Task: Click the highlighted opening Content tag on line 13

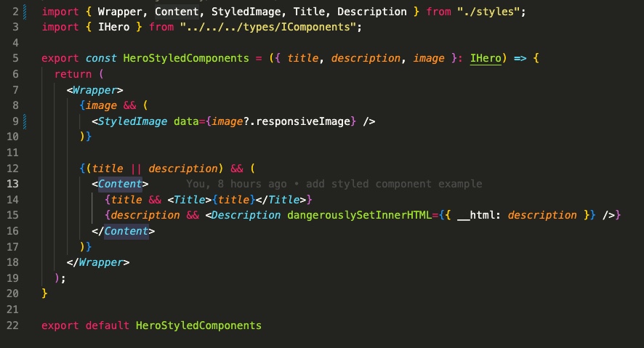Action: [x=120, y=184]
